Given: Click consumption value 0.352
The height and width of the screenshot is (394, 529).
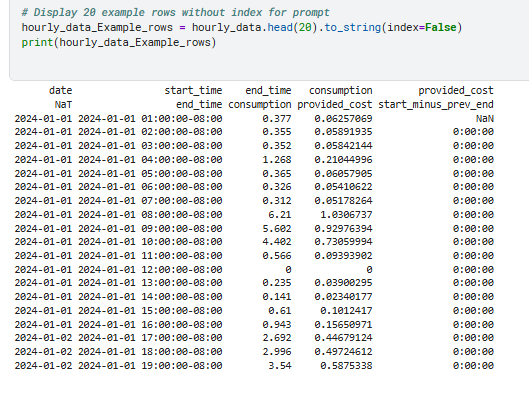Looking at the screenshot, I should click(277, 146).
